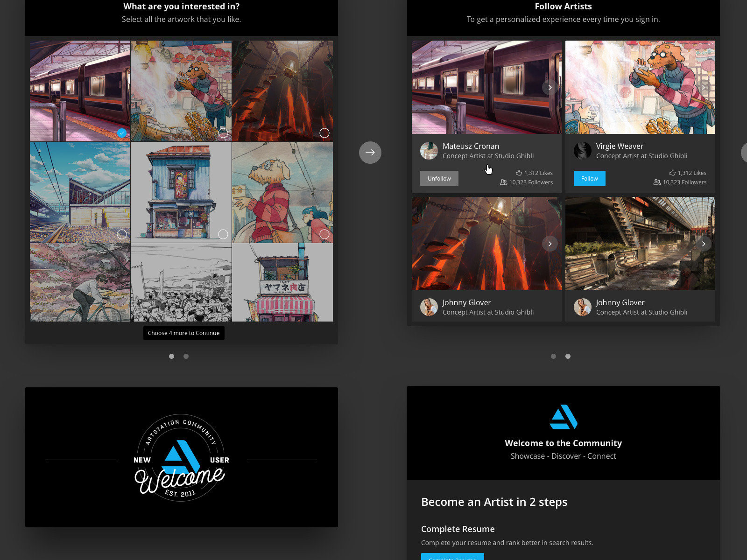Click Mateusz Cronan artist name

(471, 146)
